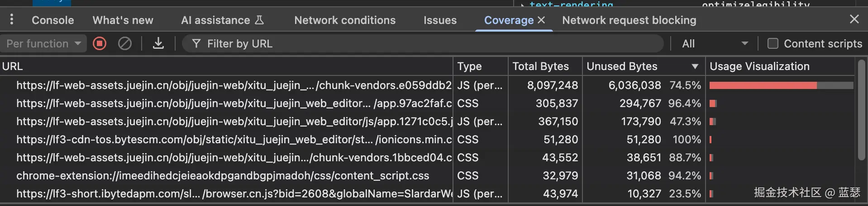Close the DevTools drawer

coord(854,19)
